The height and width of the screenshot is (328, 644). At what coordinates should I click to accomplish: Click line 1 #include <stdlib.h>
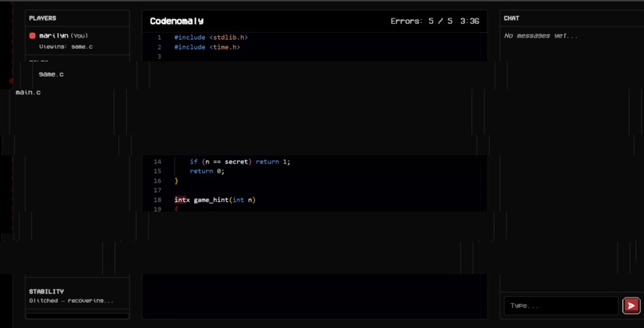click(211, 38)
